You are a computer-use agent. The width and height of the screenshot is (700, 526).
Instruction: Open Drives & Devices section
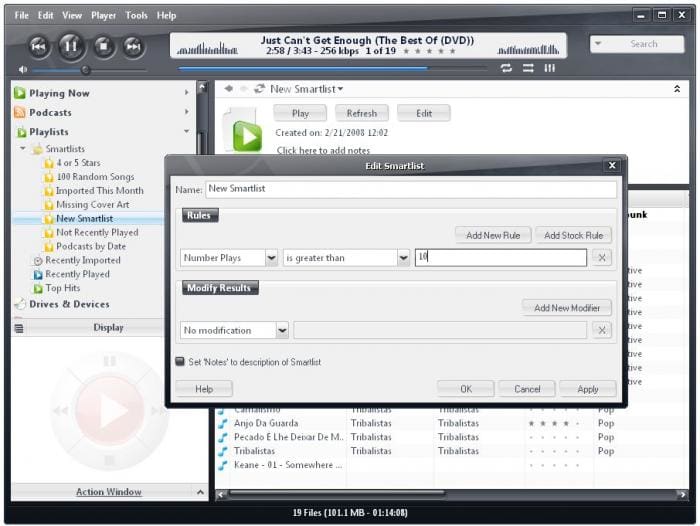69,304
